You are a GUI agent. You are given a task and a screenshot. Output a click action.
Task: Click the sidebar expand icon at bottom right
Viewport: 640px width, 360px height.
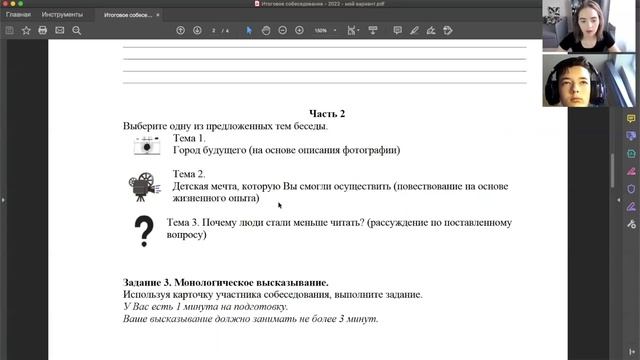[631, 352]
